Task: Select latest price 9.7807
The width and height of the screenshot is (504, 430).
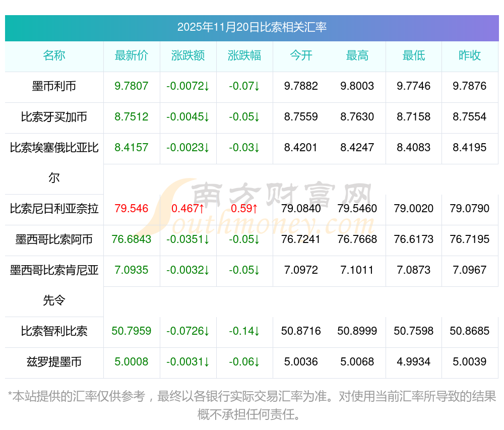Action: (x=132, y=86)
